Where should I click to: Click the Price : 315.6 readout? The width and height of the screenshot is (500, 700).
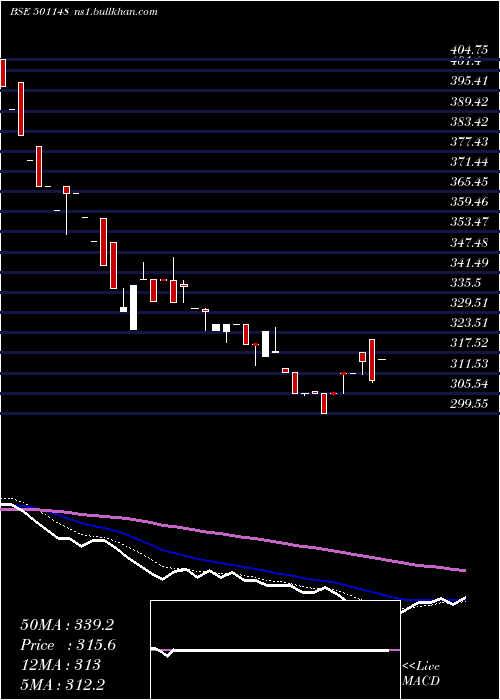68,645
